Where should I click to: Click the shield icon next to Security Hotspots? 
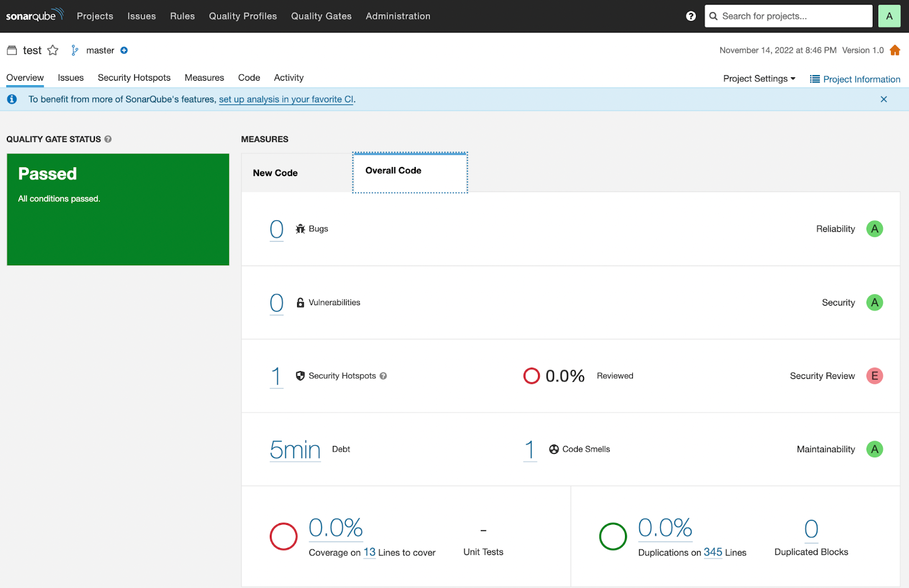click(299, 376)
